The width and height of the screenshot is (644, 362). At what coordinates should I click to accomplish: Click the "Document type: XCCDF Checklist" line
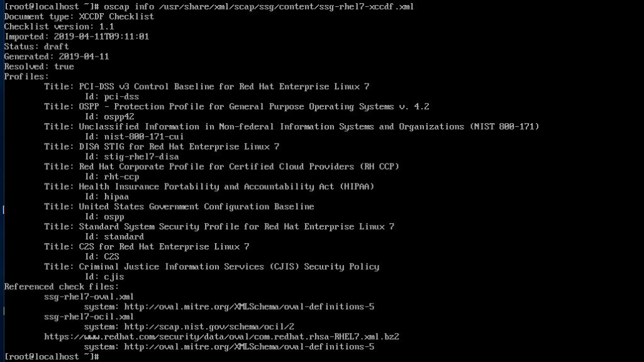click(x=79, y=16)
